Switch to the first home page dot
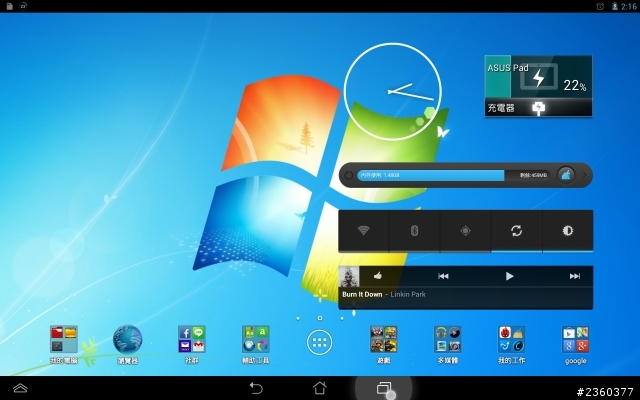 tap(298, 318)
